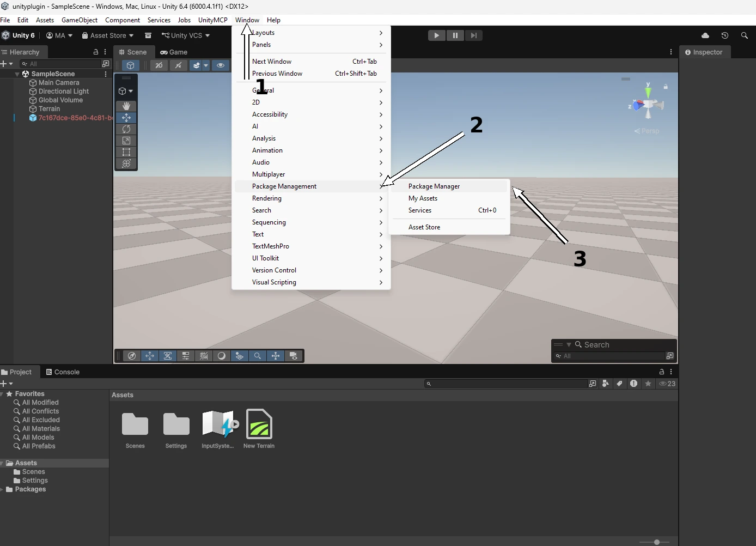Click the crossed-circle overlay icon in bottom Scene toolbar

(x=132, y=356)
